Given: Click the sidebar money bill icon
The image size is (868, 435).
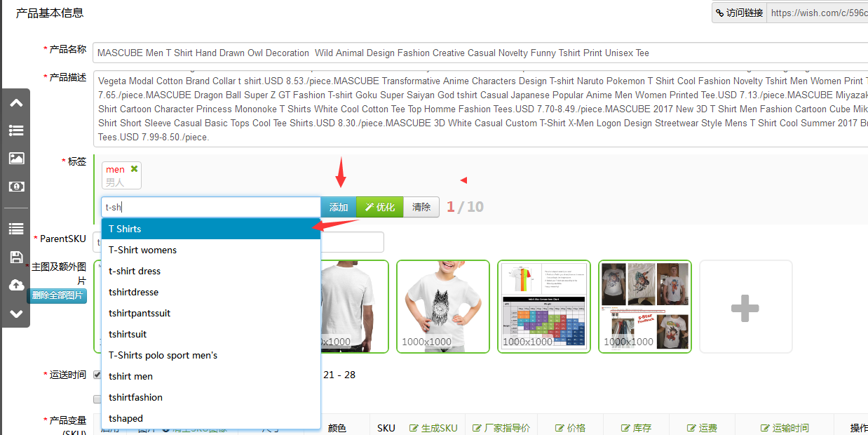Looking at the screenshot, I should pyautogui.click(x=16, y=187).
